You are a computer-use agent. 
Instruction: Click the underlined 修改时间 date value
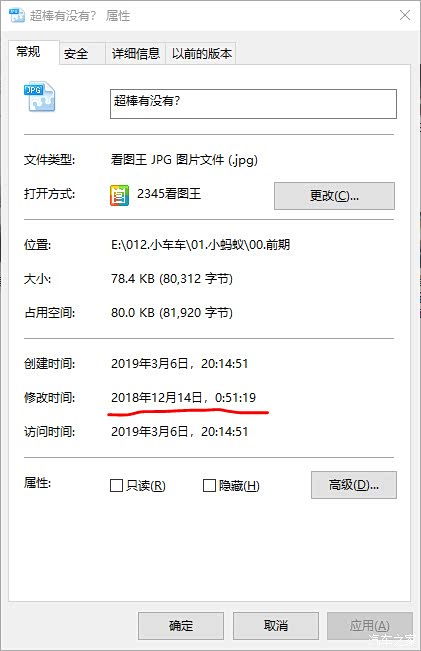click(184, 398)
